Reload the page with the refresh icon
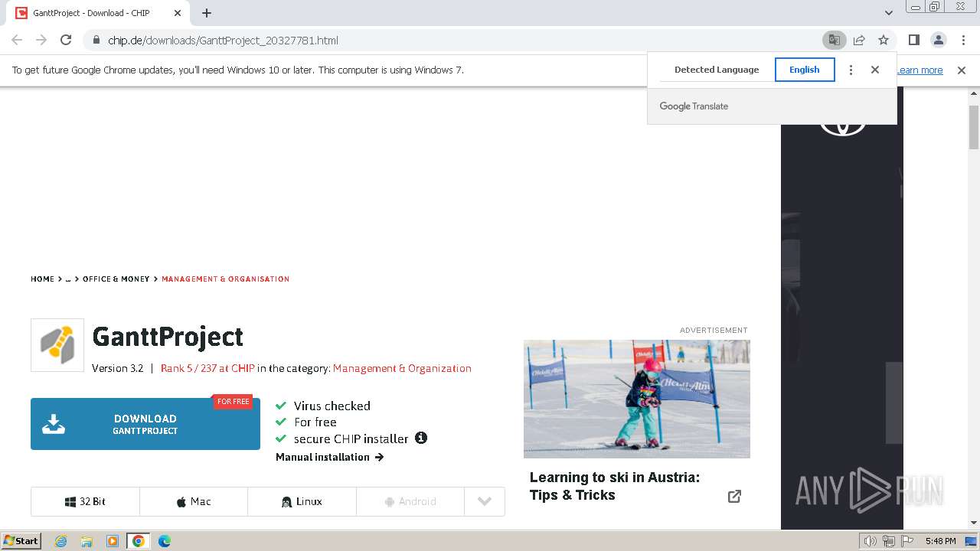This screenshot has height=551, width=980. (66, 40)
